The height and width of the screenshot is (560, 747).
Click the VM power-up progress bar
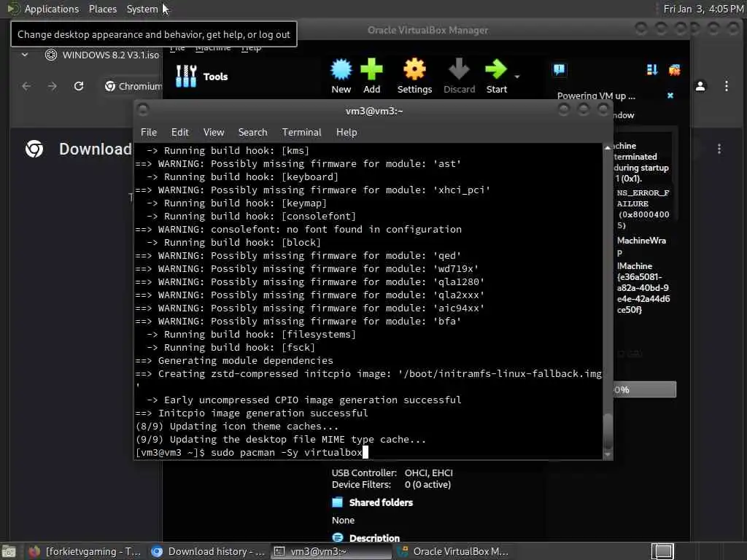[644, 389]
